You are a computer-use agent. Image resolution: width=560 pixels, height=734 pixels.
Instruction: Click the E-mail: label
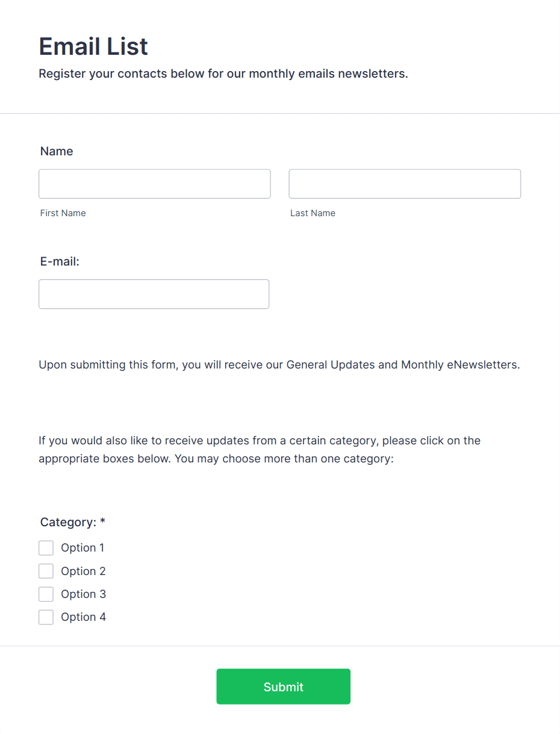(60, 261)
